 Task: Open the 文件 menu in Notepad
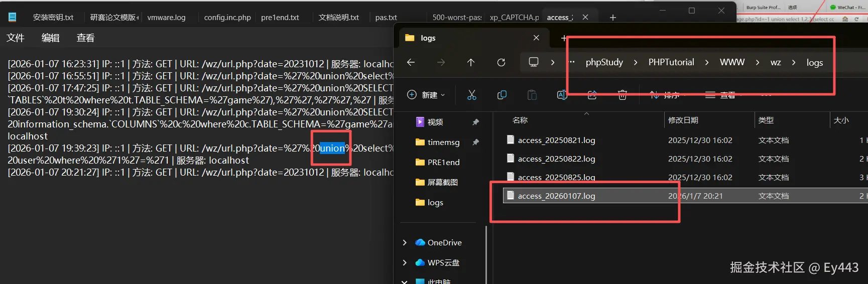[x=16, y=38]
